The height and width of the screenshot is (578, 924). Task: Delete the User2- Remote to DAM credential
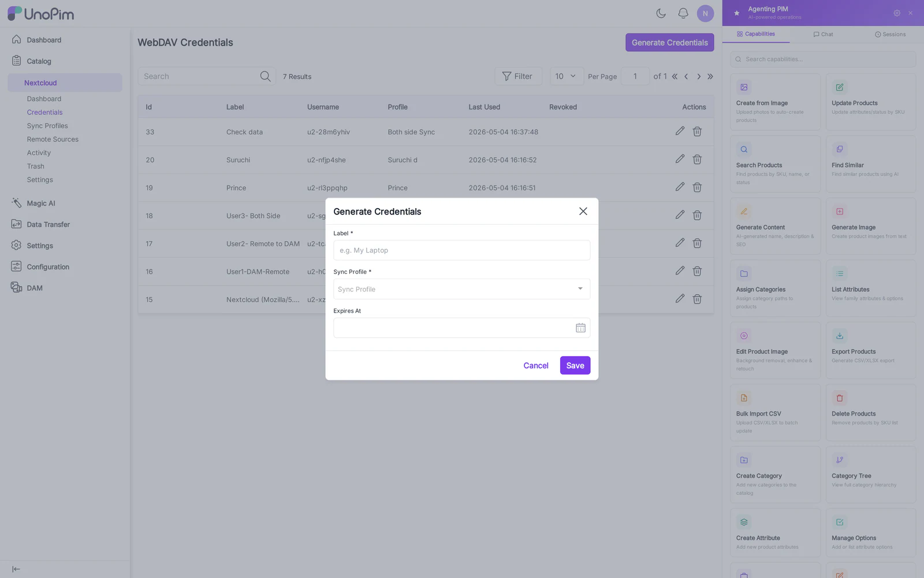pyautogui.click(x=697, y=243)
